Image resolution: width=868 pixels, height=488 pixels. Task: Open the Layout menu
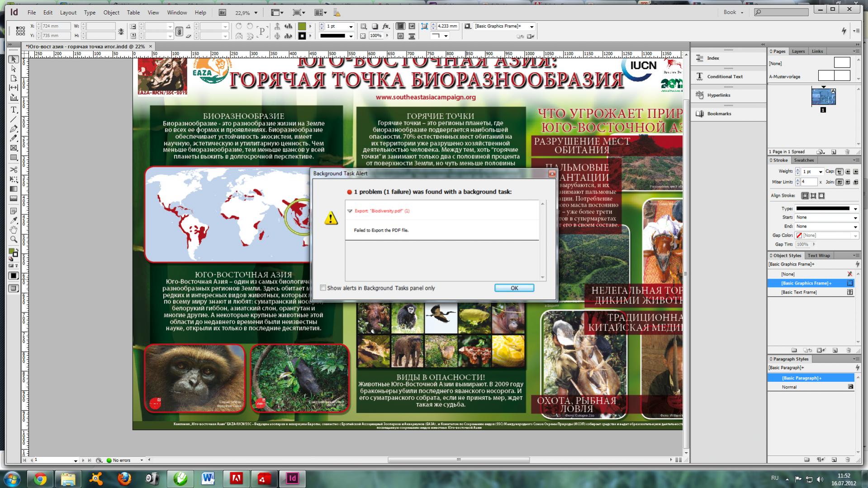pyautogui.click(x=68, y=13)
